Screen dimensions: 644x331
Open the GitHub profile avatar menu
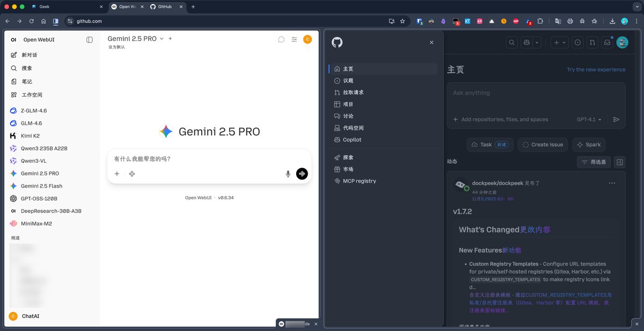tap(622, 42)
